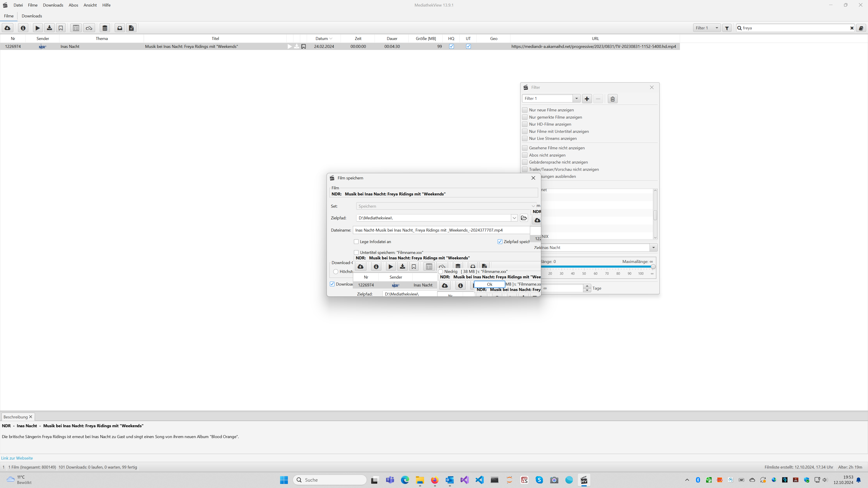The image size is (868, 488).
Task: Enable 'Nur neue Filme anzeigen'
Action: [525, 110]
